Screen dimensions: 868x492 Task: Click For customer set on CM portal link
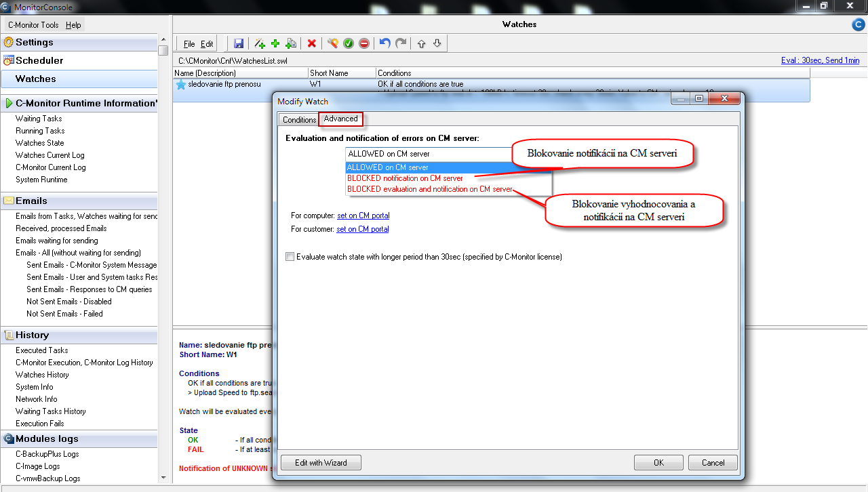point(362,229)
